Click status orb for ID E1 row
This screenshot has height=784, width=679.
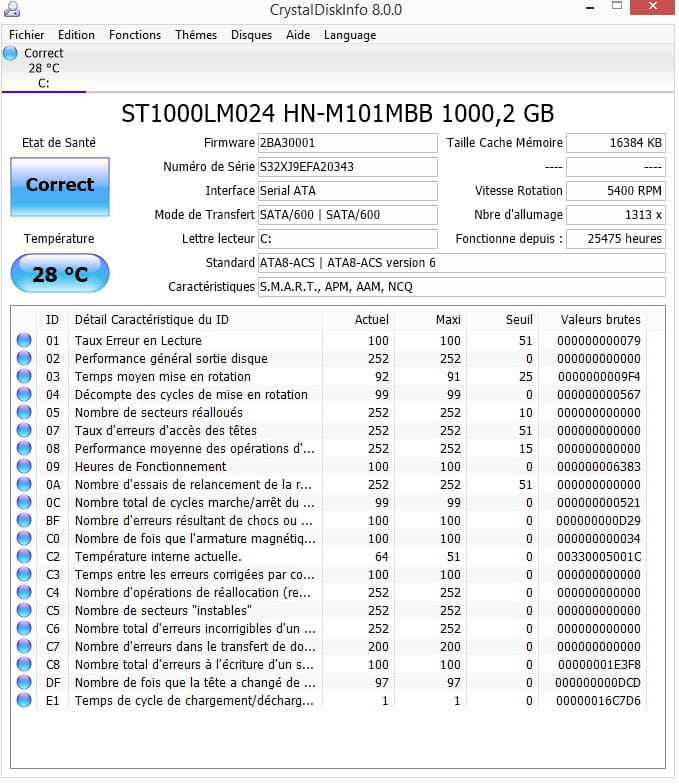(x=24, y=700)
